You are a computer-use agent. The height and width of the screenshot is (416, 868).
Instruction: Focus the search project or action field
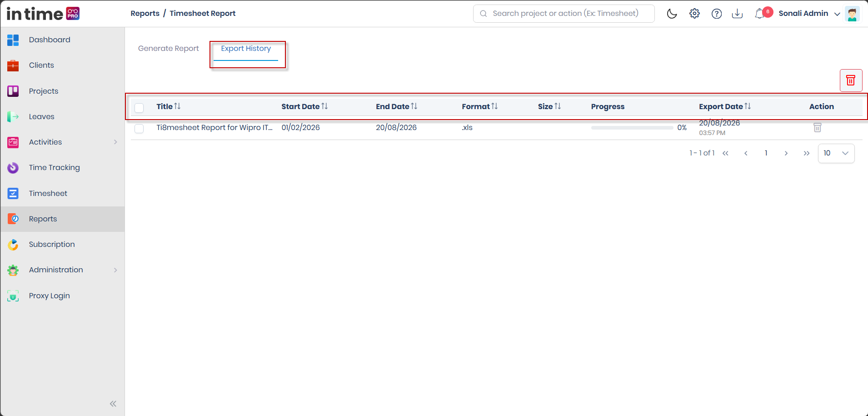[x=564, y=14]
